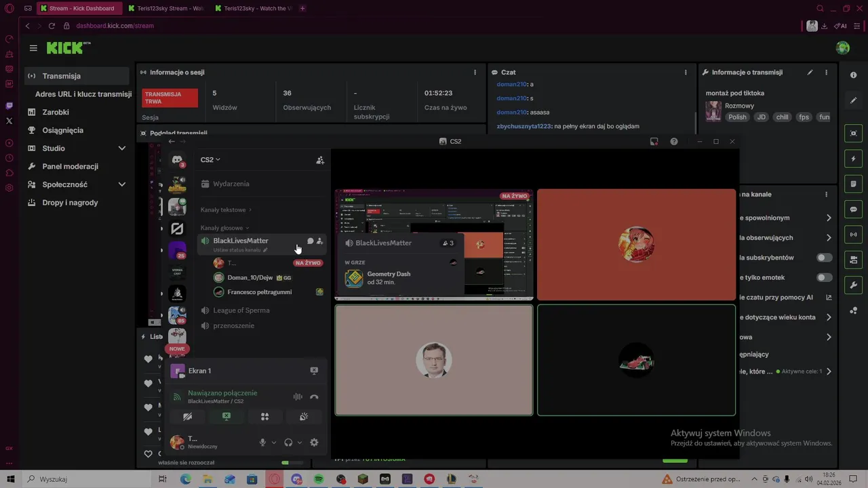
Task: Open Spotify from the Windows taskbar
Action: click(x=319, y=479)
